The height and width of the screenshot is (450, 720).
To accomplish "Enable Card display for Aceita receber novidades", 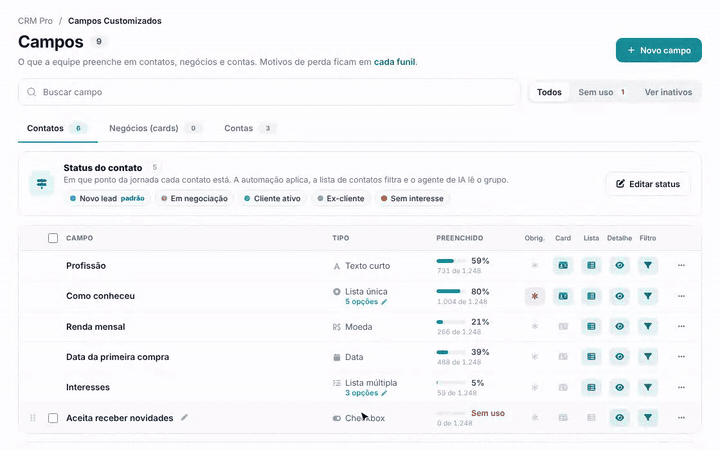I will 563,418.
